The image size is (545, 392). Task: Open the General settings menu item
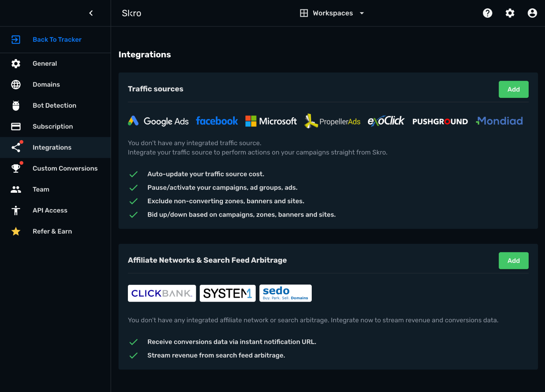coord(55,64)
